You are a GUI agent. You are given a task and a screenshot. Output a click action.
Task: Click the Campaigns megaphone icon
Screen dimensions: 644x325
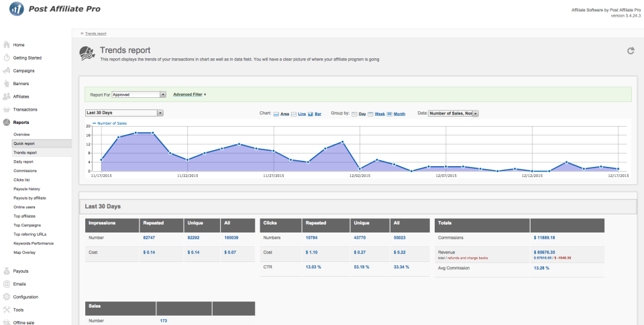7,70
